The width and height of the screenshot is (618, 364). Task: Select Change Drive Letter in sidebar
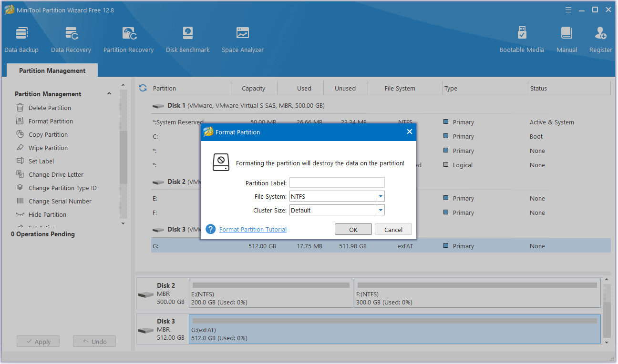56,174
